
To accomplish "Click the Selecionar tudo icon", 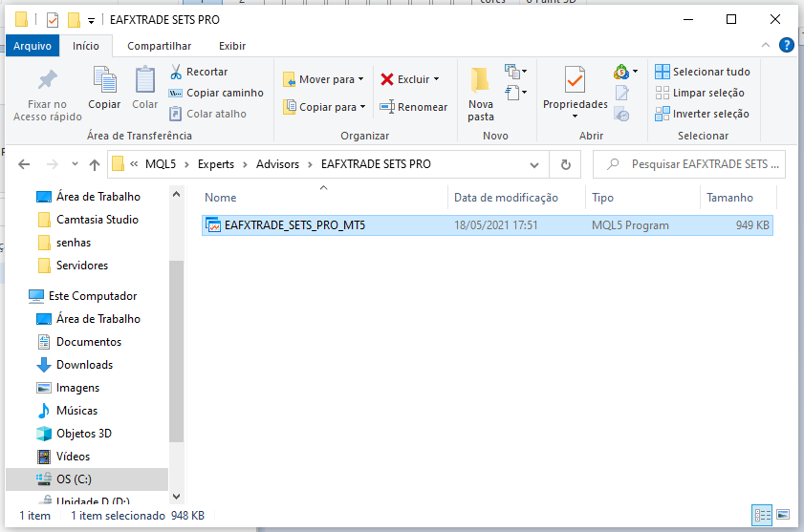I will pyautogui.click(x=663, y=72).
